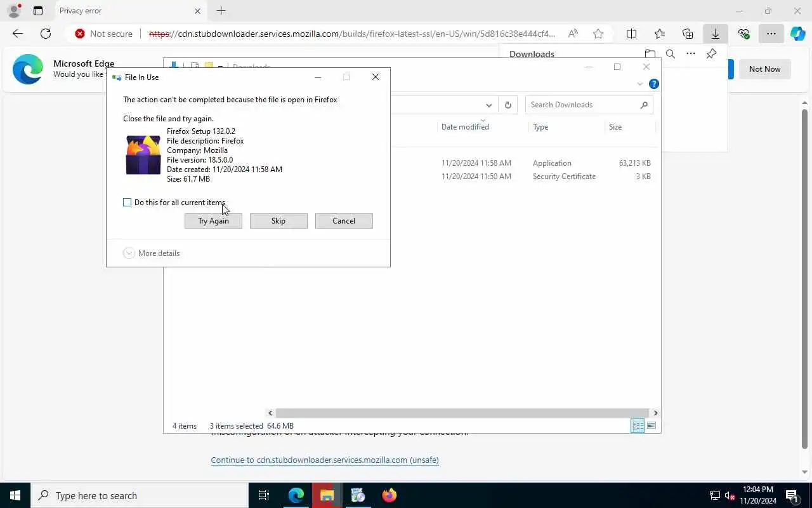Switch Explorer to large icons view
This screenshot has width=812, height=508.
click(x=652, y=426)
